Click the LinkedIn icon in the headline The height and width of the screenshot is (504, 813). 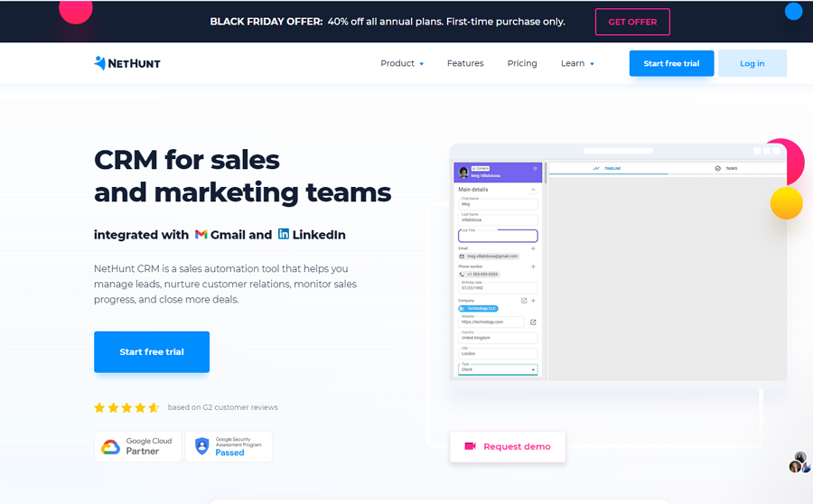pos(284,234)
